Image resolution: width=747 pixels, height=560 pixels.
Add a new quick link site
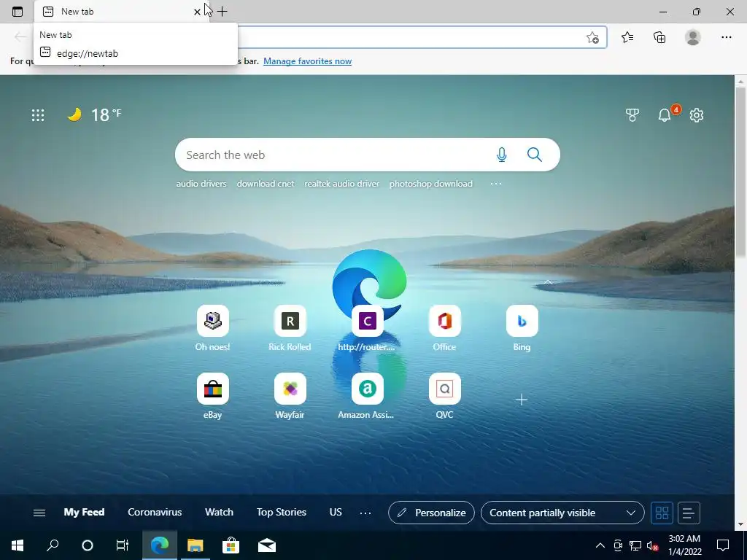click(522, 400)
